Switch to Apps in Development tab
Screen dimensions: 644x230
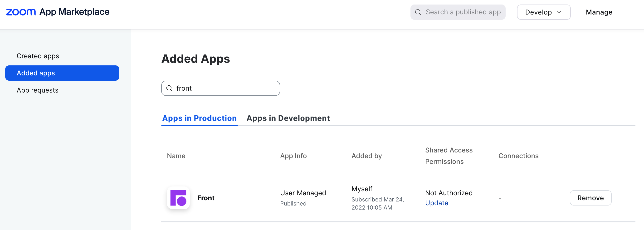288,118
